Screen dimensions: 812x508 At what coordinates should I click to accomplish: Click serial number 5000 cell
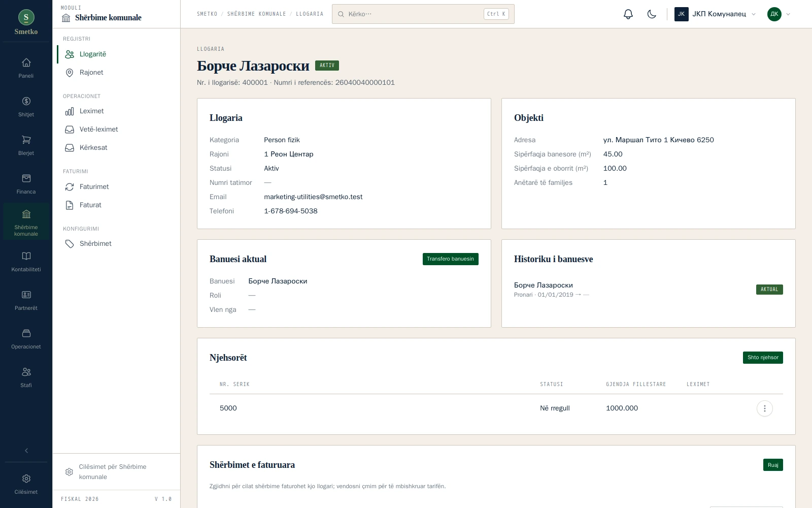(228, 408)
